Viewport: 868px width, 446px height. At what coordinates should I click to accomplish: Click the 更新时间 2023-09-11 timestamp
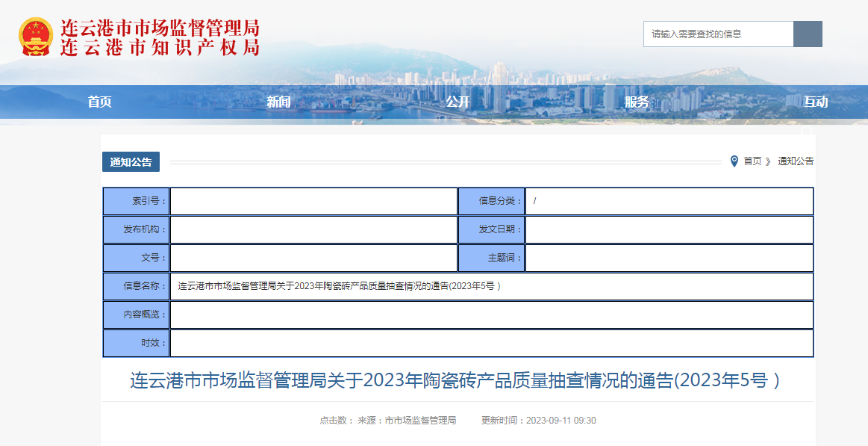tap(538, 421)
